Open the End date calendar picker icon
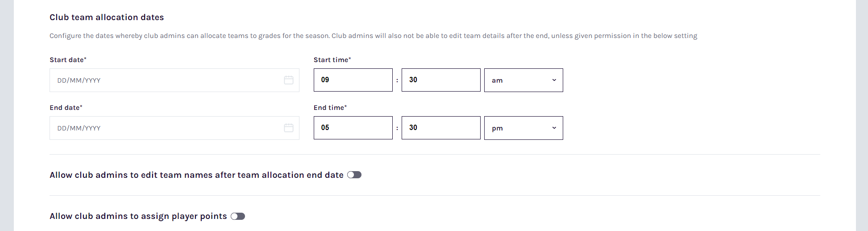The height and width of the screenshot is (231, 868). click(289, 128)
